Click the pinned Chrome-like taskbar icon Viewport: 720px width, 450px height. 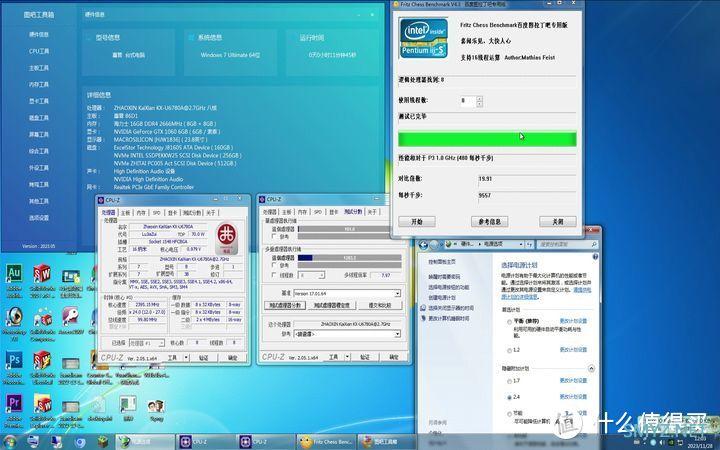click(x=80, y=442)
